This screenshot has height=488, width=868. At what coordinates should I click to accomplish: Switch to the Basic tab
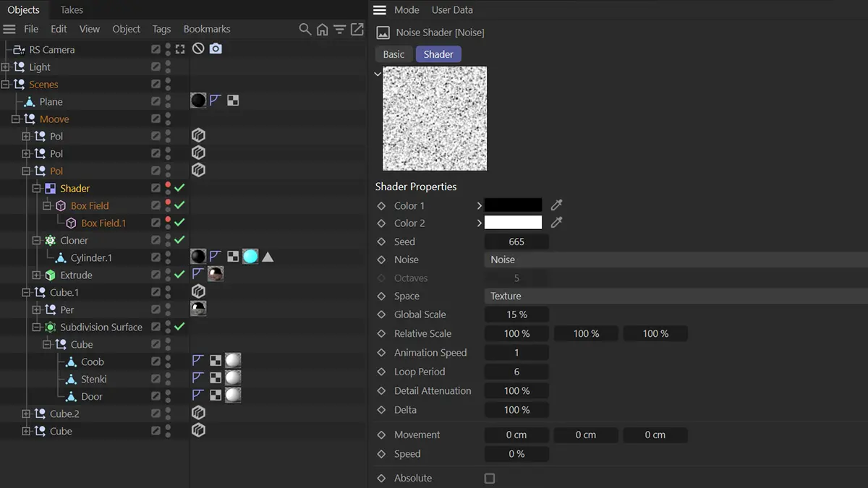(x=393, y=54)
